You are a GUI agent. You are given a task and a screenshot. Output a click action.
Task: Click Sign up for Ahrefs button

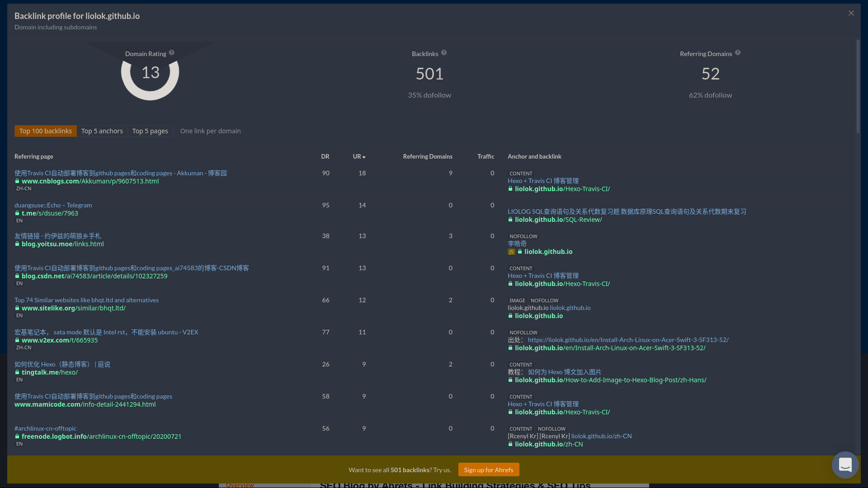point(488,470)
